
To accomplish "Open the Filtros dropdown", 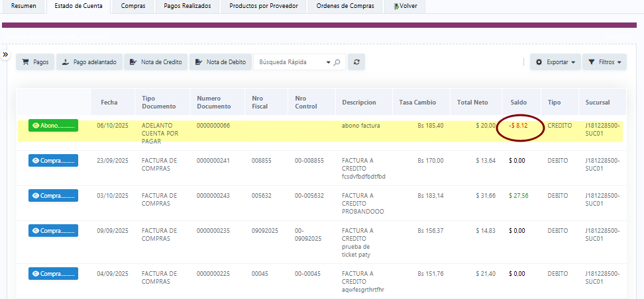I will pos(604,62).
